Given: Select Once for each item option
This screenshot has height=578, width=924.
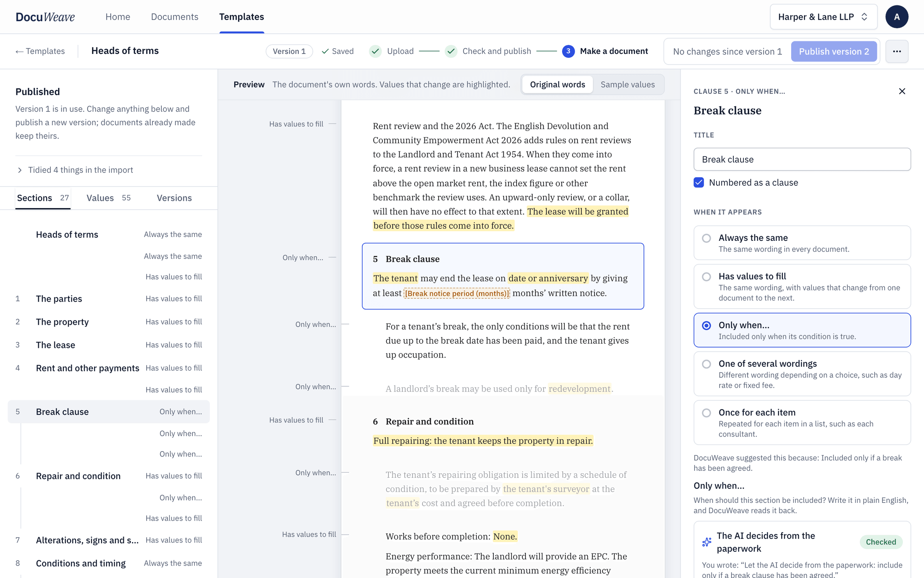Looking at the screenshot, I should 802,423.
